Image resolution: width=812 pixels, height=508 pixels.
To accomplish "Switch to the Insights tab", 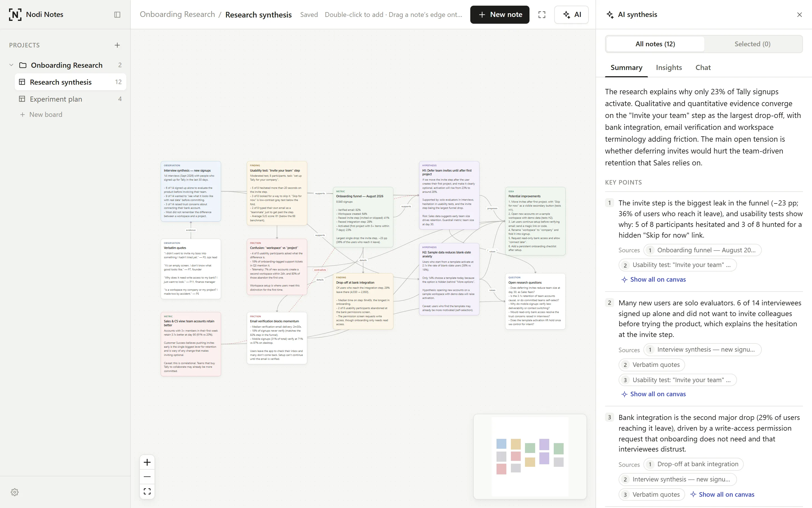I will [x=669, y=67].
